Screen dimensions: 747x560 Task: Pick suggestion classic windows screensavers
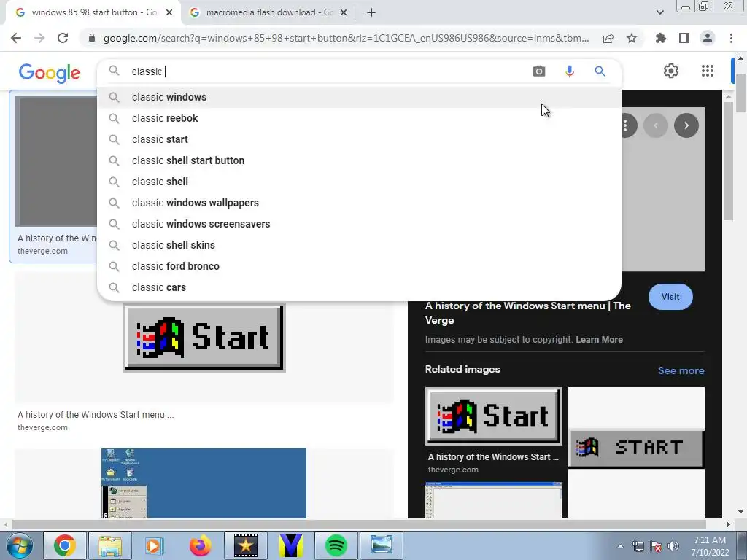tap(359, 224)
